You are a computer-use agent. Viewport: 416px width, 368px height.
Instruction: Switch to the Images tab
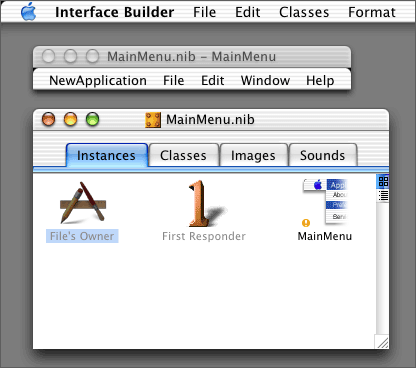[253, 155]
